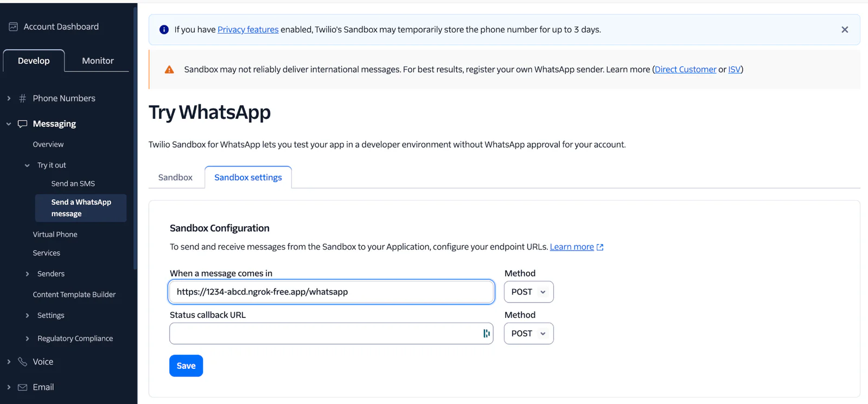Open the Account Dashboard icon
Image resolution: width=868 pixels, height=404 pixels.
[x=14, y=27]
